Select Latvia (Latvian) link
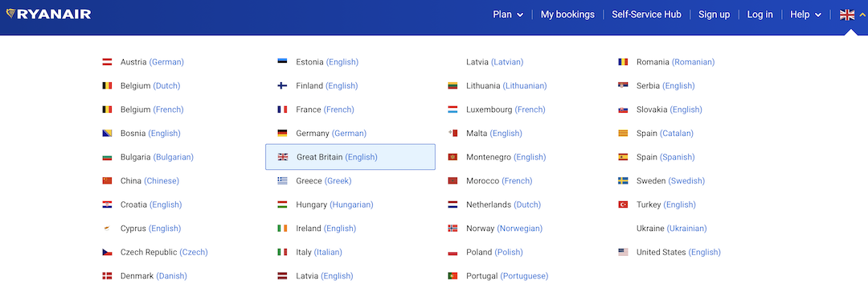Screen dimensions: 868x293 point(494,62)
